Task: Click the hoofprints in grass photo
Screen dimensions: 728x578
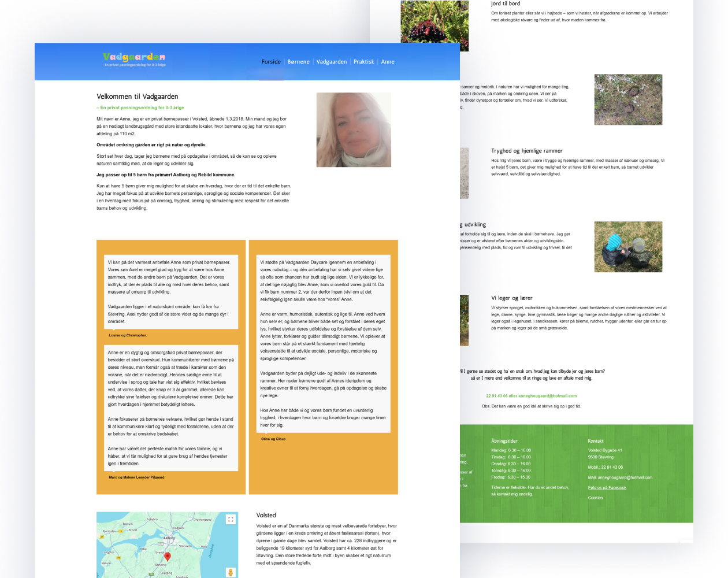Action: 628,99
